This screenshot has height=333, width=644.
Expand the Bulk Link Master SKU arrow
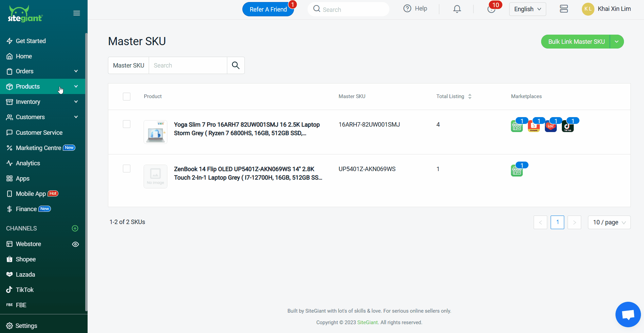[617, 42]
